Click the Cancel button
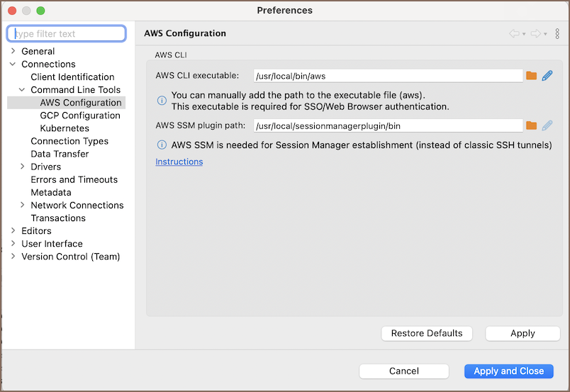 coord(403,371)
